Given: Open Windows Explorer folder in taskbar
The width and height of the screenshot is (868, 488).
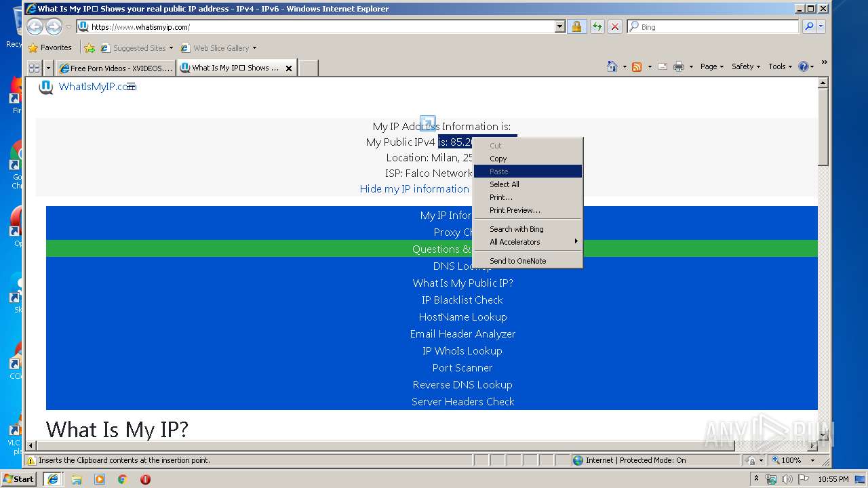Looking at the screenshot, I should coord(77,479).
